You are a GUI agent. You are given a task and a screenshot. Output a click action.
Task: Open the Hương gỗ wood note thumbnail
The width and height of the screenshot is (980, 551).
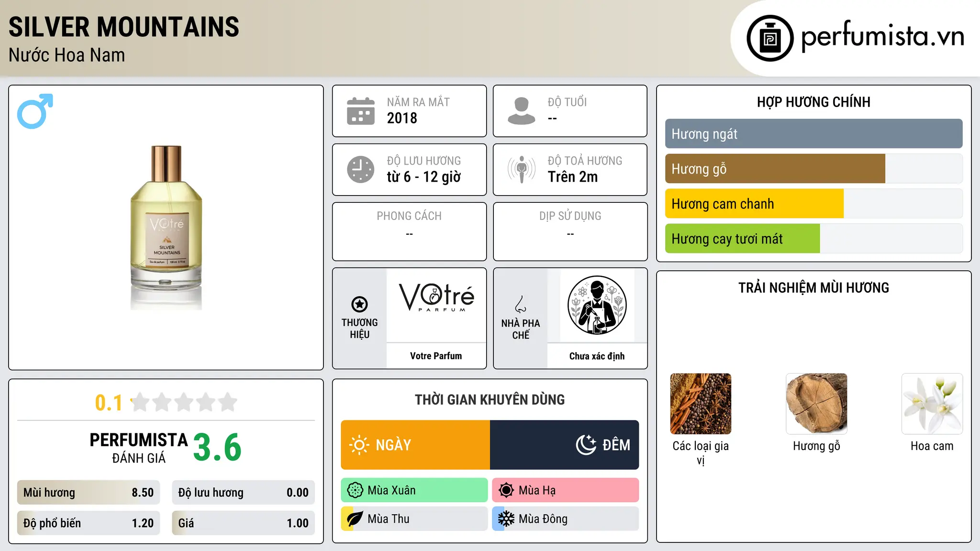(x=816, y=404)
